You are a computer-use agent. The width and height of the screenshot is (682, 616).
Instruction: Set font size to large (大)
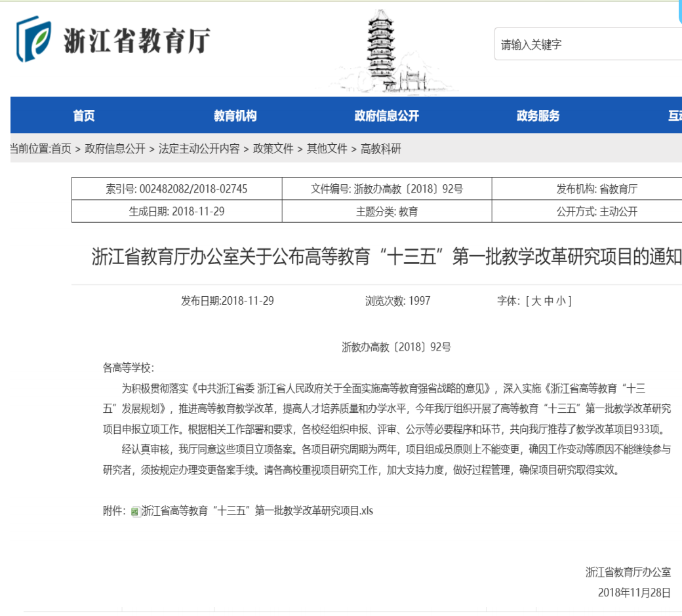(x=536, y=301)
